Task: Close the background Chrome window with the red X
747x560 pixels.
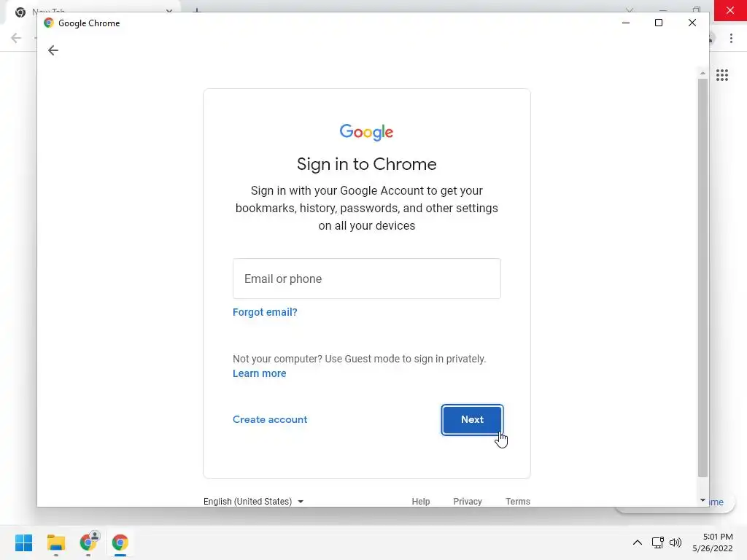Action: (730, 10)
